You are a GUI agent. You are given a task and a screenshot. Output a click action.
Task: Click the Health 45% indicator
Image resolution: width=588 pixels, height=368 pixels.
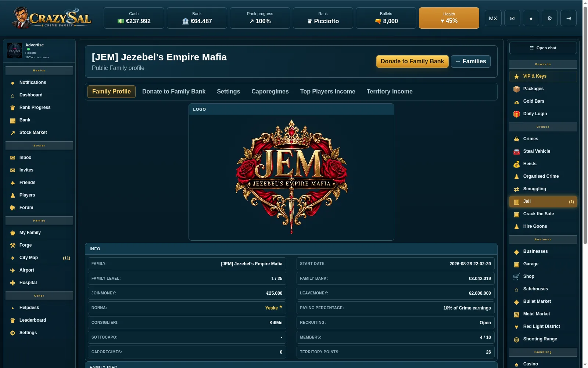click(449, 18)
